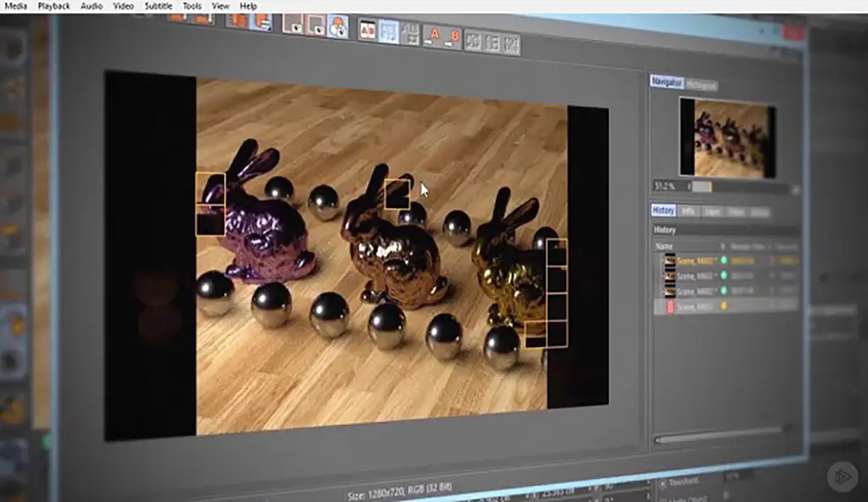The height and width of the screenshot is (502, 868).
Task: Click the Navigator preview thumbnail
Action: (727, 137)
